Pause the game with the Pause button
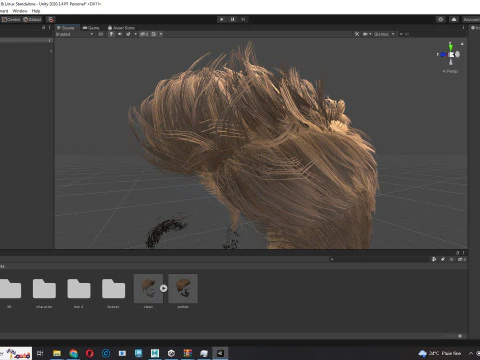Image resolution: width=480 pixels, height=360 pixels. pyautogui.click(x=232, y=19)
